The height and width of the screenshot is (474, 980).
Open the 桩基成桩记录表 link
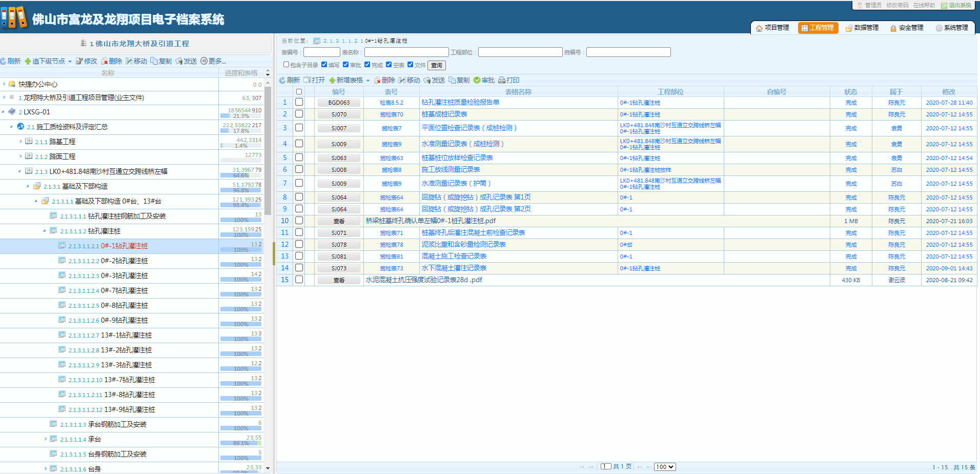[x=444, y=114]
